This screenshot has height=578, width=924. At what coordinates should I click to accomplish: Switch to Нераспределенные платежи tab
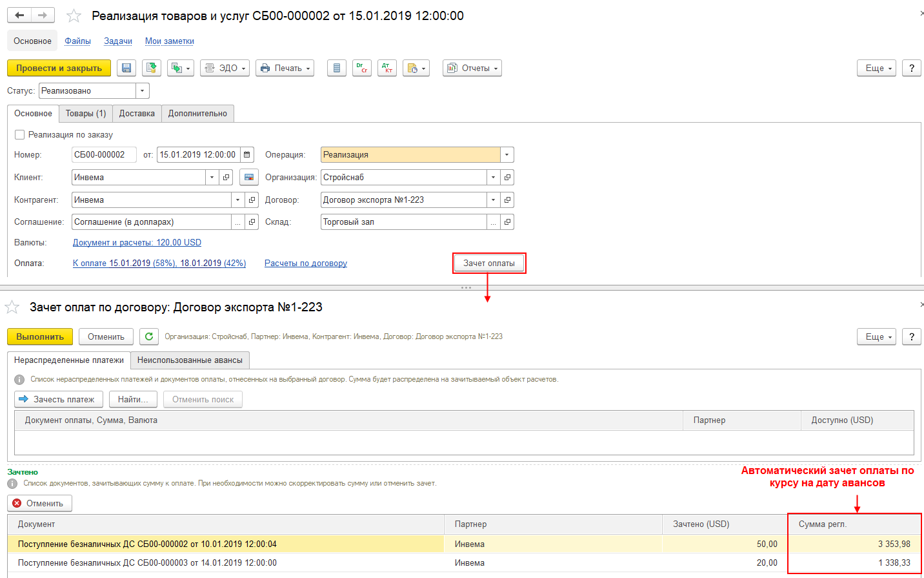69,360
